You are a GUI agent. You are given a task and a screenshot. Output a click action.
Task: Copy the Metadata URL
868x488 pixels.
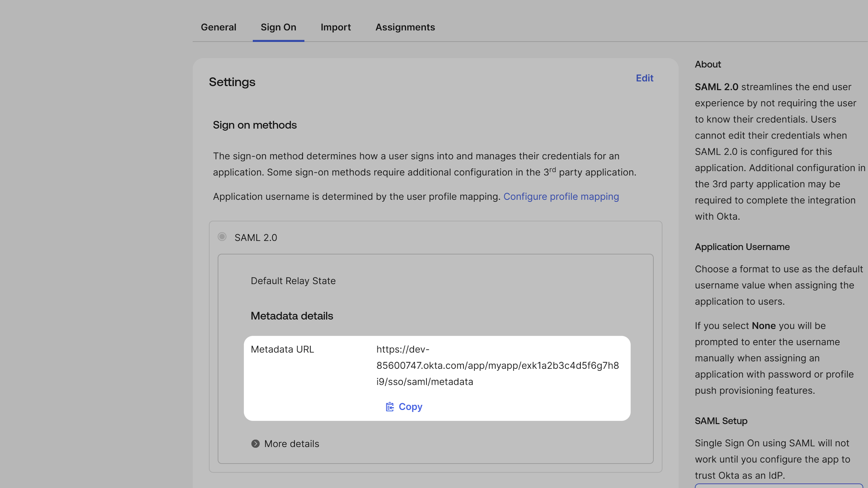click(404, 407)
